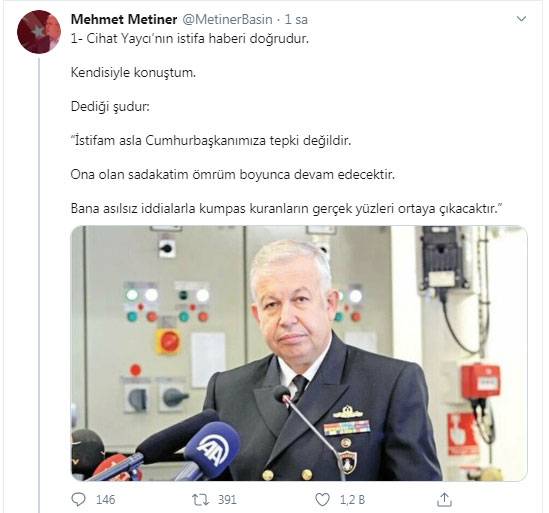Visit the @MetinerBasin handle link
The image size is (549, 513).
pos(227,19)
